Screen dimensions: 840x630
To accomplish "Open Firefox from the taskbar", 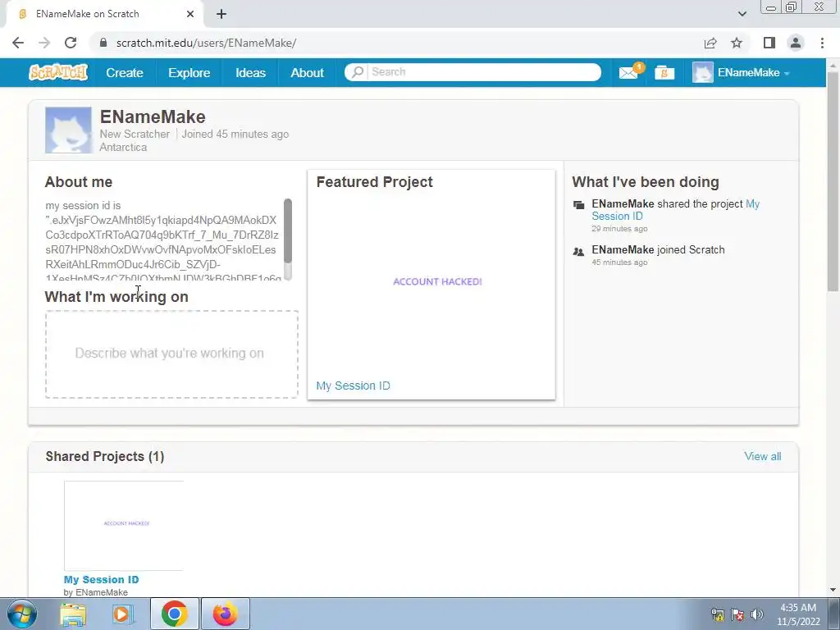I will pos(226,614).
